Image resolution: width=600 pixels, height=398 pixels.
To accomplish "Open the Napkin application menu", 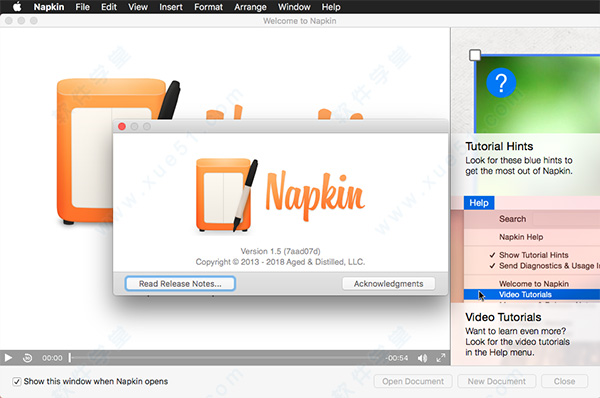I will click(x=49, y=7).
